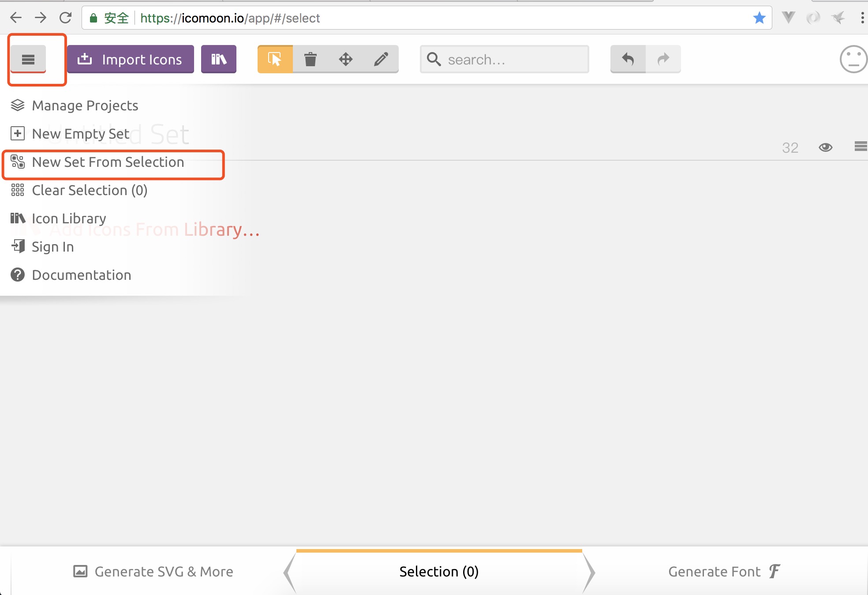The width and height of the screenshot is (868, 595).
Task: Choose New Set From Selection
Action: click(97, 162)
